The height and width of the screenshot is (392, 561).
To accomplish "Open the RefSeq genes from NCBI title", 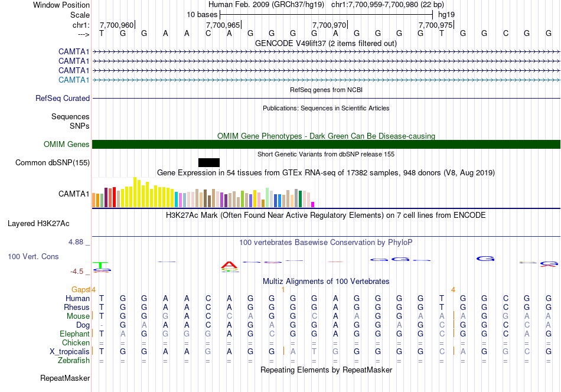I will [326, 90].
